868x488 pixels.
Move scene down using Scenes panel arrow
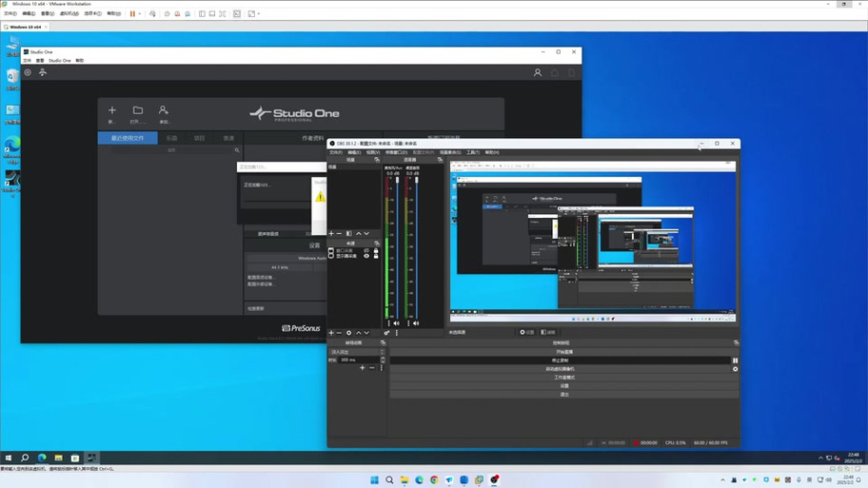point(366,233)
